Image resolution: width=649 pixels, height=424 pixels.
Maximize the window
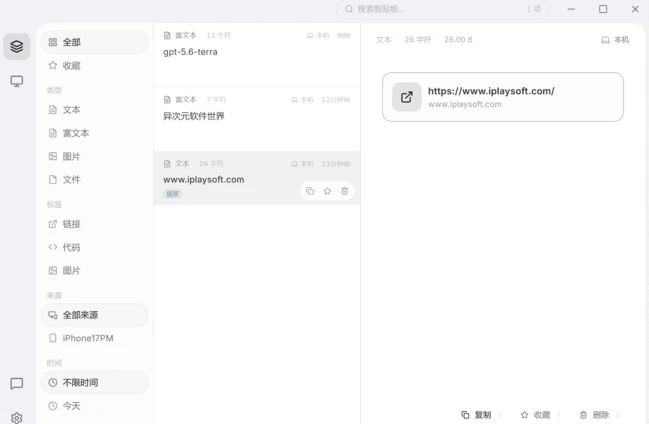(603, 9)
